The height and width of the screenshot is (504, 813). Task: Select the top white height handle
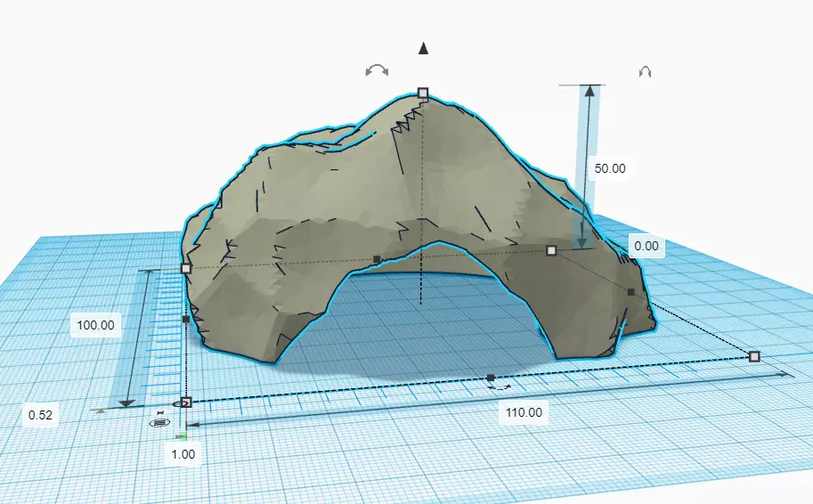point(423,93)
